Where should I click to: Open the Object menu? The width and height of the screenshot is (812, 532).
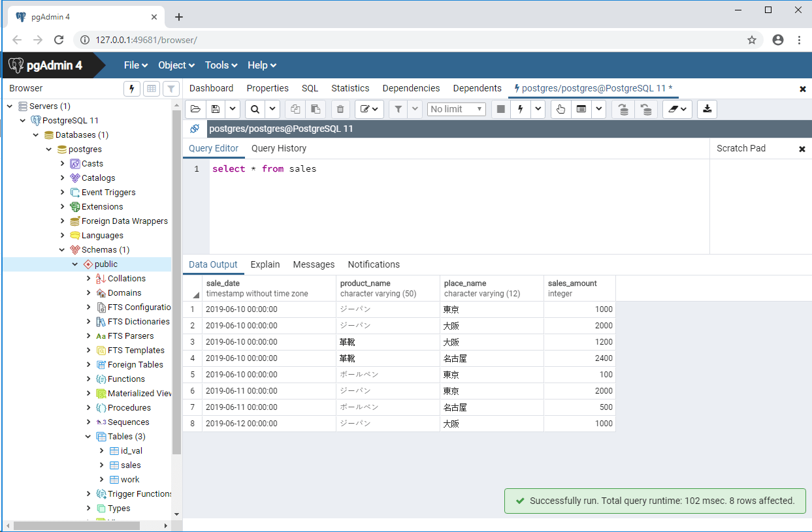point(176,65)
